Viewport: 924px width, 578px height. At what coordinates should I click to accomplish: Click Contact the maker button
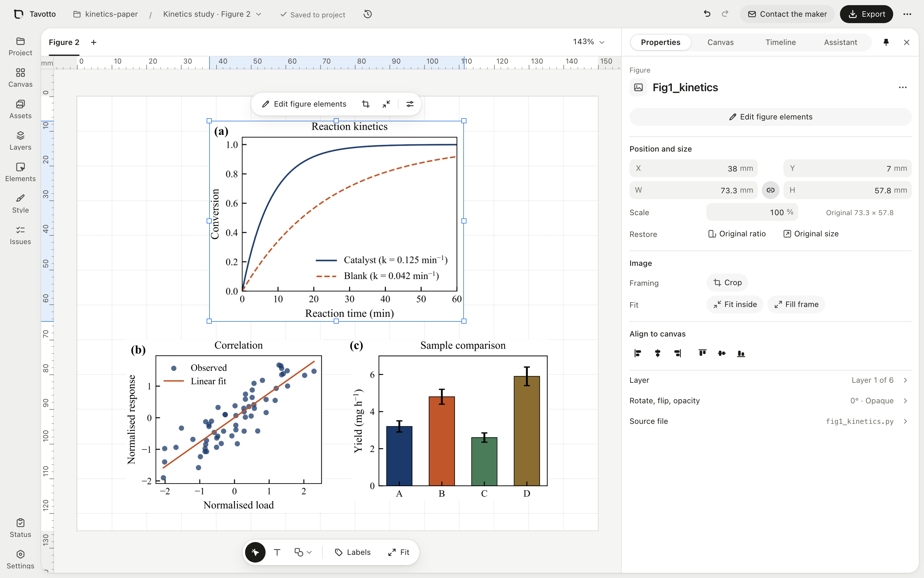point(787,14)
